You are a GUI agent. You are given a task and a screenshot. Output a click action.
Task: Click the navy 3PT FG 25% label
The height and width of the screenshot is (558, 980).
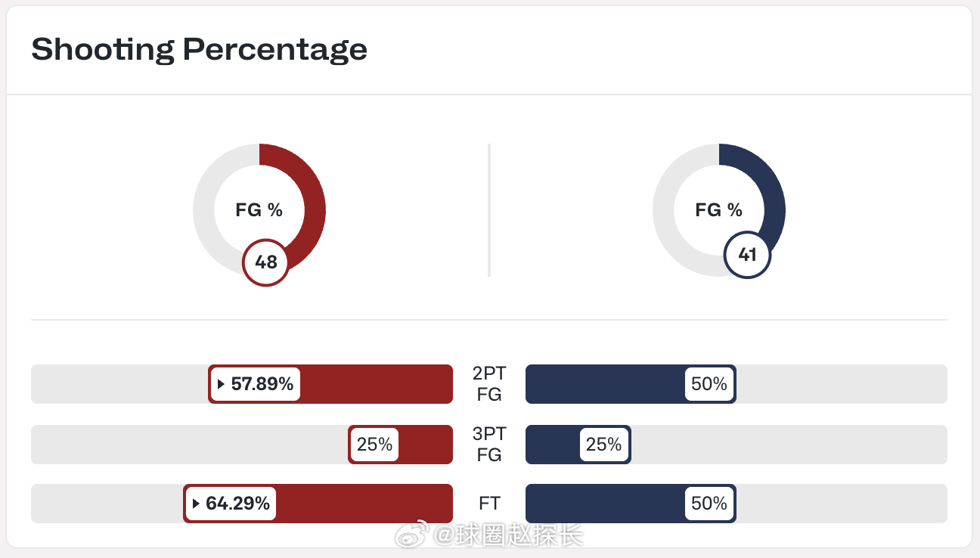603,445
